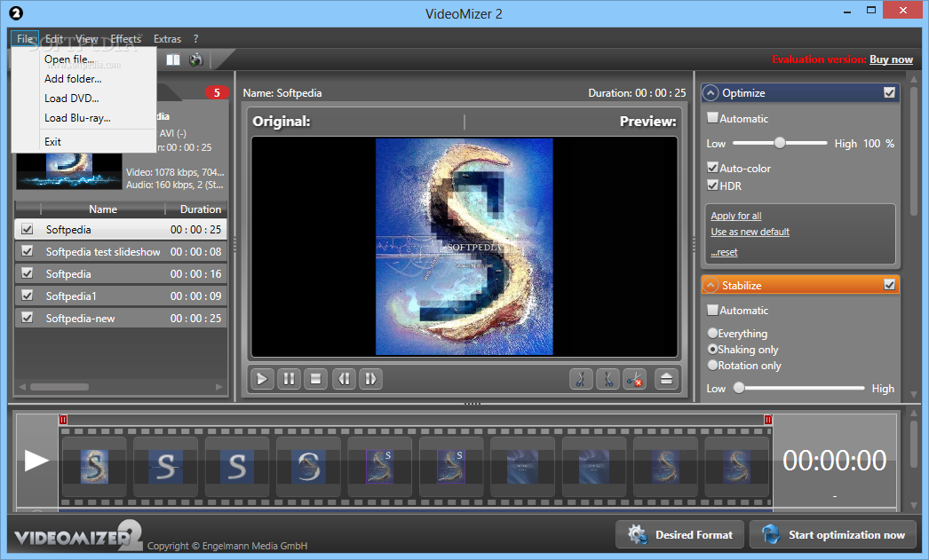Image resolution: width=929 pixels, height=560 pixels.
Task: Step back one frame
Action: coord(344,379)
